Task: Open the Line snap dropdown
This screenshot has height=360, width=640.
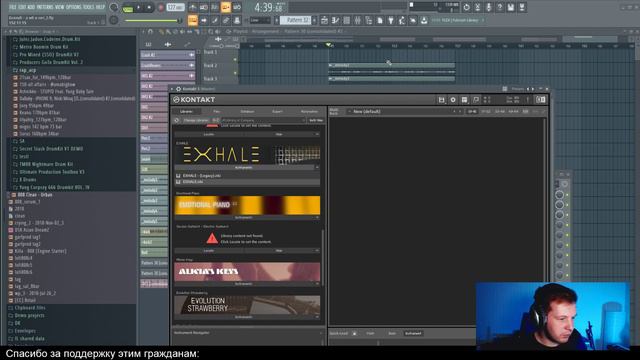Action: tap(259, 20)
